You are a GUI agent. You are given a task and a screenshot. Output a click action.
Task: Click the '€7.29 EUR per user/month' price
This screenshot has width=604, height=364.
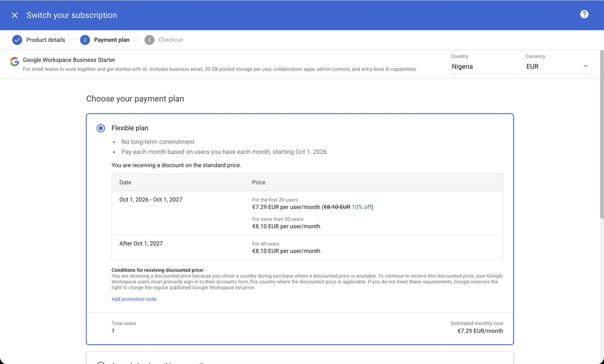point(286,207)
